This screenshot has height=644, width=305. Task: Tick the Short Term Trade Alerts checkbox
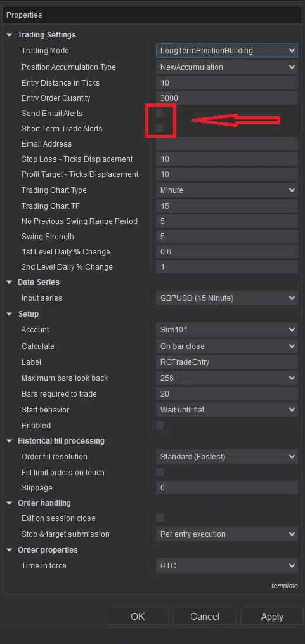(160, 128)
